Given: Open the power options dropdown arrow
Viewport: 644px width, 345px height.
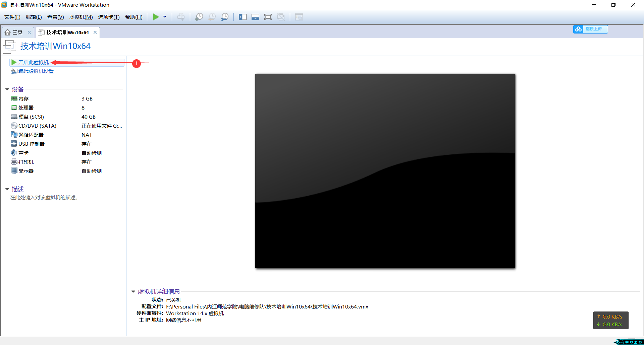Looking at the screenshot, I should [x=165, y=17].
